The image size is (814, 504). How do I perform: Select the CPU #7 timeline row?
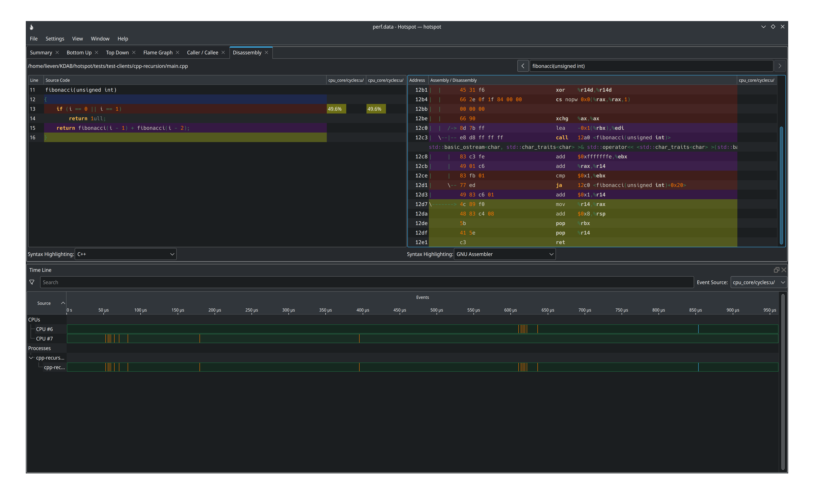(44, 339)
